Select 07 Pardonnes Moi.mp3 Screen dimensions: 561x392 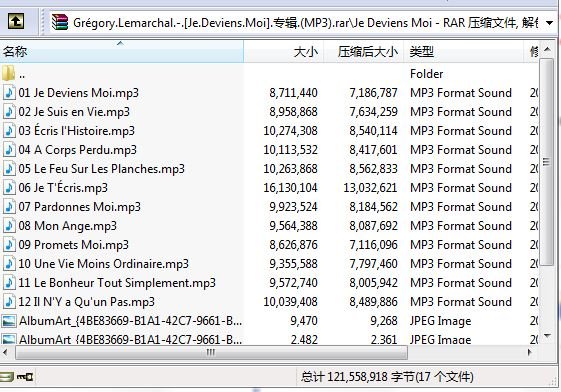(x=79, y=207)
